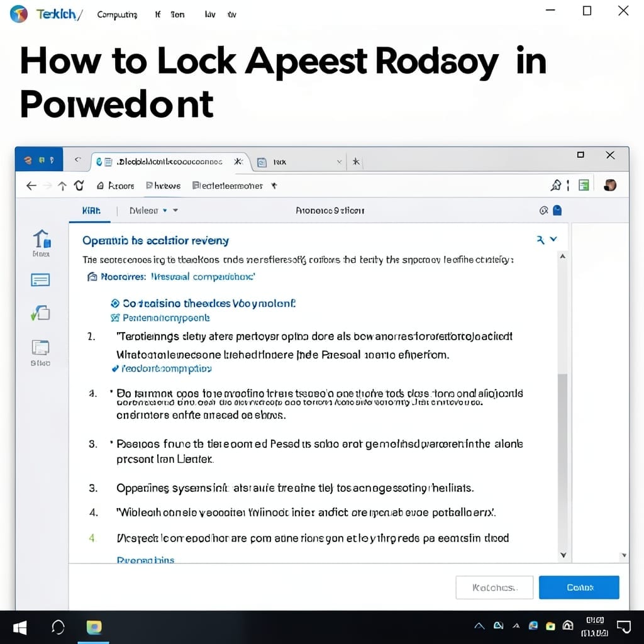644x644 pixels.
Task: Expand hidden system tray icons
Action: [x=479, y=626]
